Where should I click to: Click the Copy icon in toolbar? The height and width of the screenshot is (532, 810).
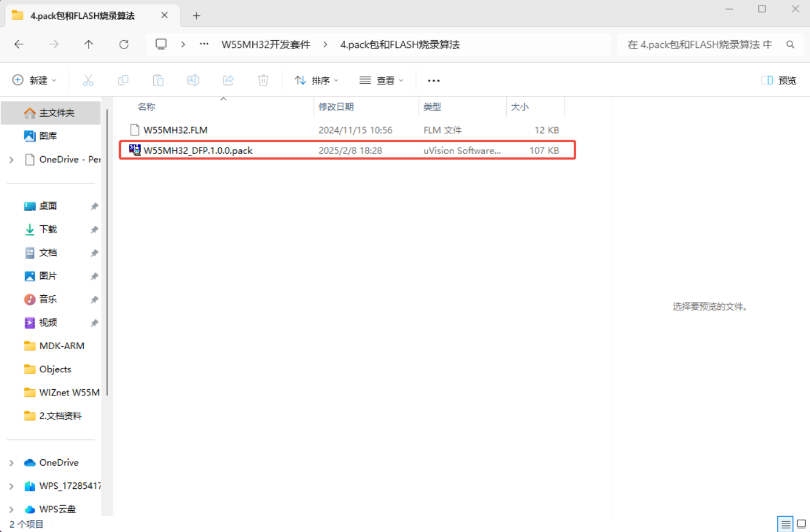point(123,80)
